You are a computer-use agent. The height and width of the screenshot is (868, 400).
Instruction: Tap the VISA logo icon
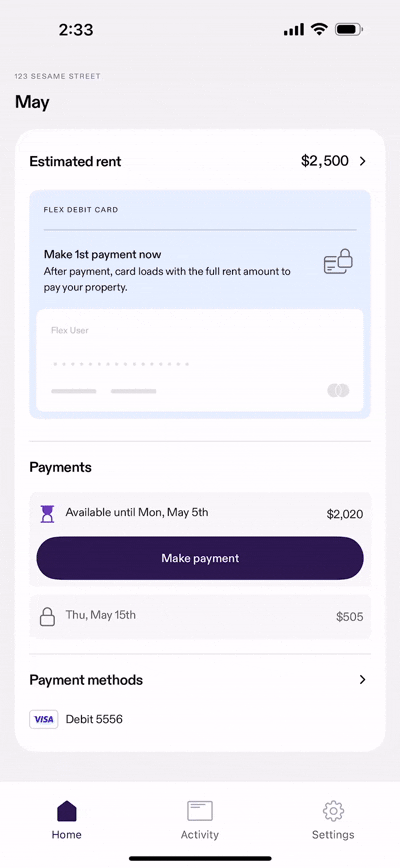pos(44,719)
